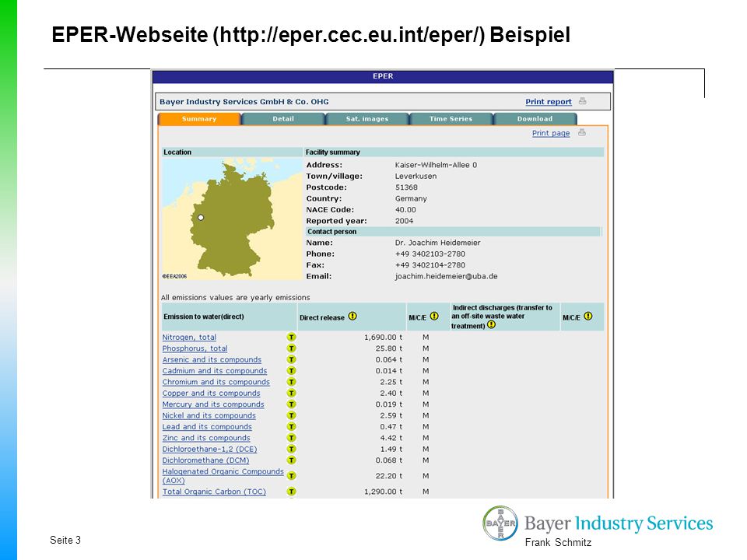Open the Summary tab
747x560 pixels.
(199, 119)
